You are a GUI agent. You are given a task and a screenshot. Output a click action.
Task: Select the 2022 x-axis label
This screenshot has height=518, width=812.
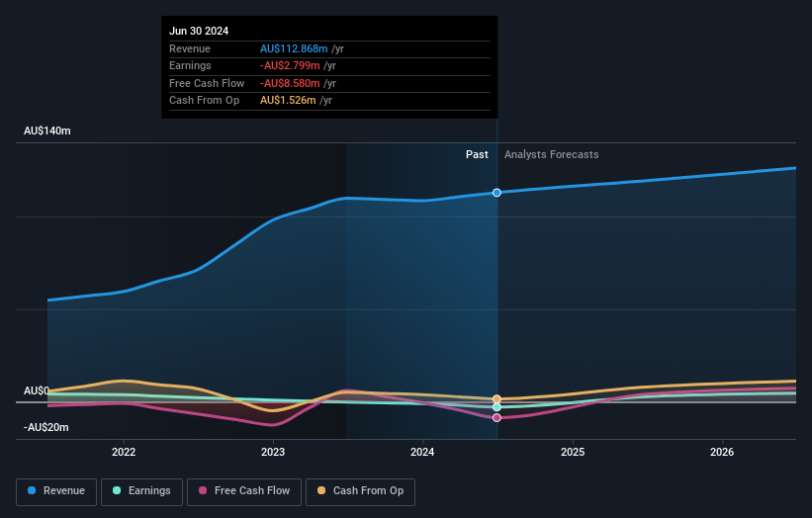tap(124, 452)
